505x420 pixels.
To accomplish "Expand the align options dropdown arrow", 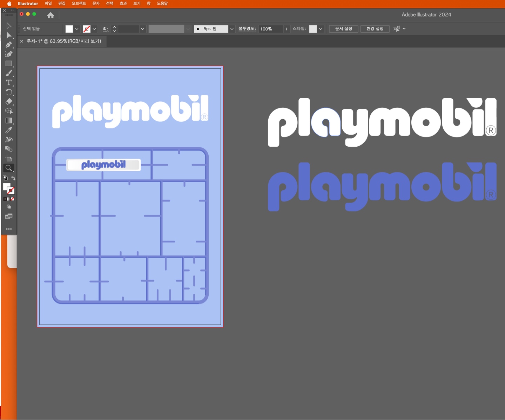I will (404, 29).
